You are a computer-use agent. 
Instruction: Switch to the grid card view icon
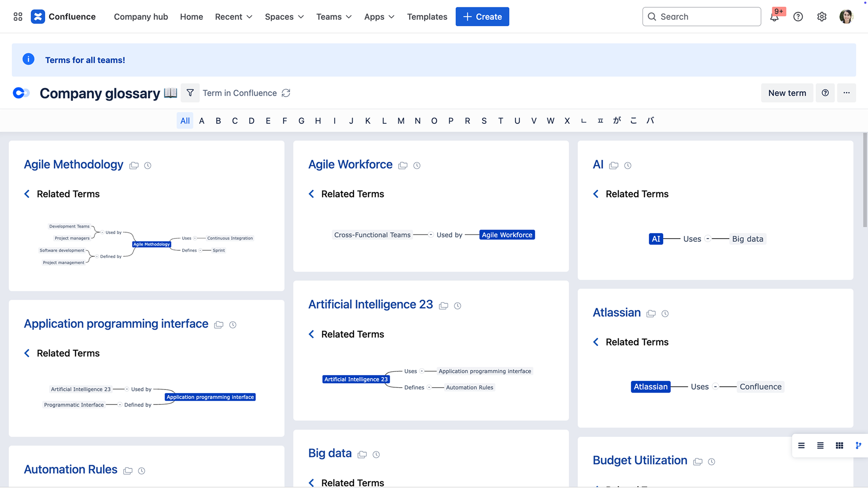click(x=840, y=446)
